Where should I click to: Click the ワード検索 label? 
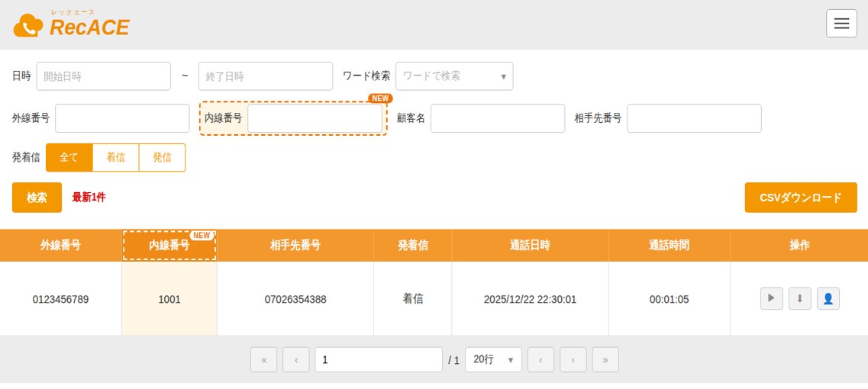[x=366, y=76]
